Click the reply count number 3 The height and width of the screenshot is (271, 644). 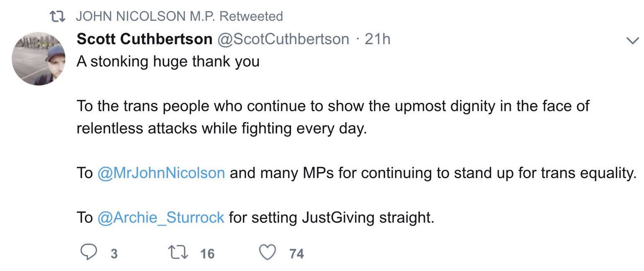(113, 254)
